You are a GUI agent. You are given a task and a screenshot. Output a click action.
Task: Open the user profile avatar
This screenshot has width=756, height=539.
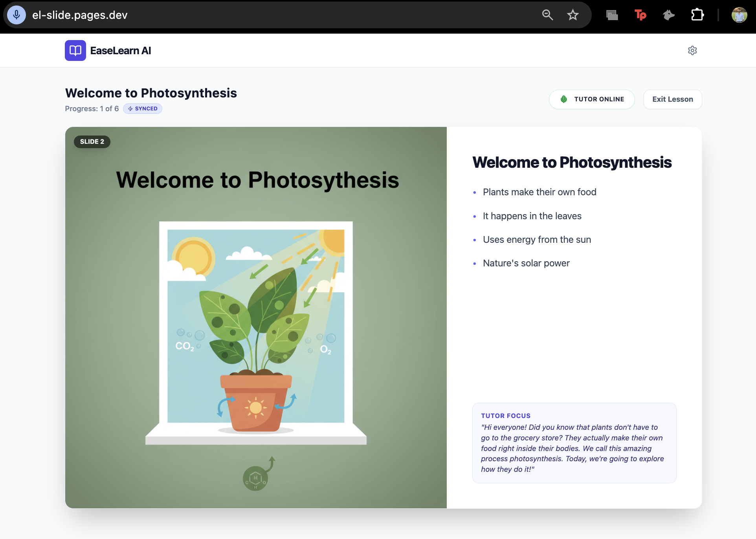739,15
